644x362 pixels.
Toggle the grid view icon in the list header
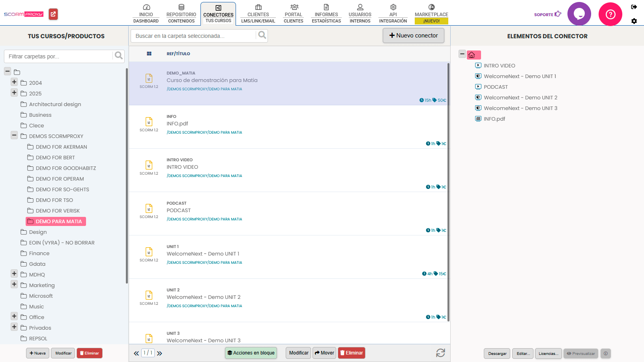pyautogui.click(x=149, y=54)
